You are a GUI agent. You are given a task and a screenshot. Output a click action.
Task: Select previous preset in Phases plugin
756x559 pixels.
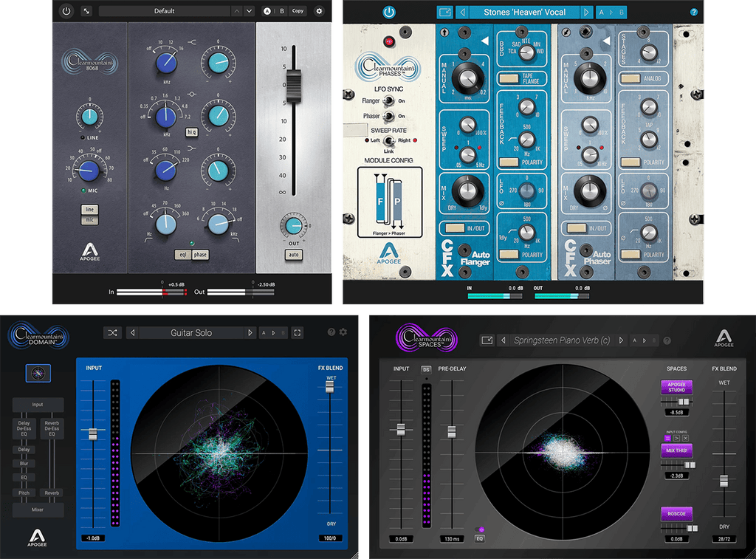pos(462,12)
